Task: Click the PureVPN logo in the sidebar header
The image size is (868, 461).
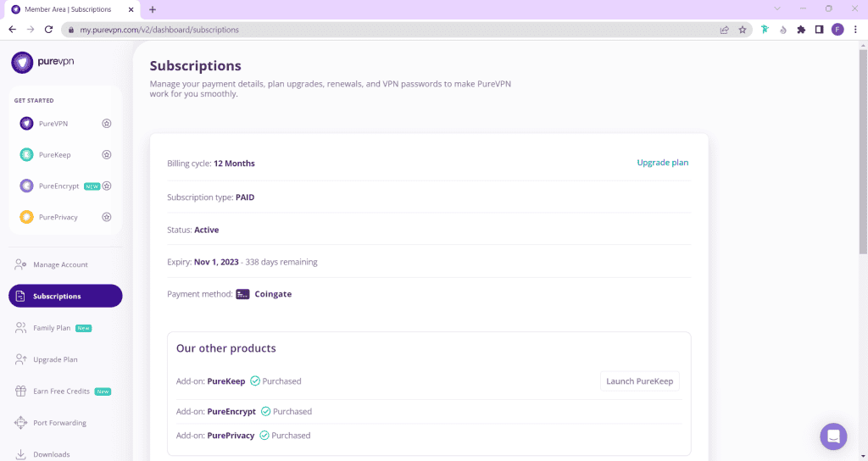Action: click(42, 62)
